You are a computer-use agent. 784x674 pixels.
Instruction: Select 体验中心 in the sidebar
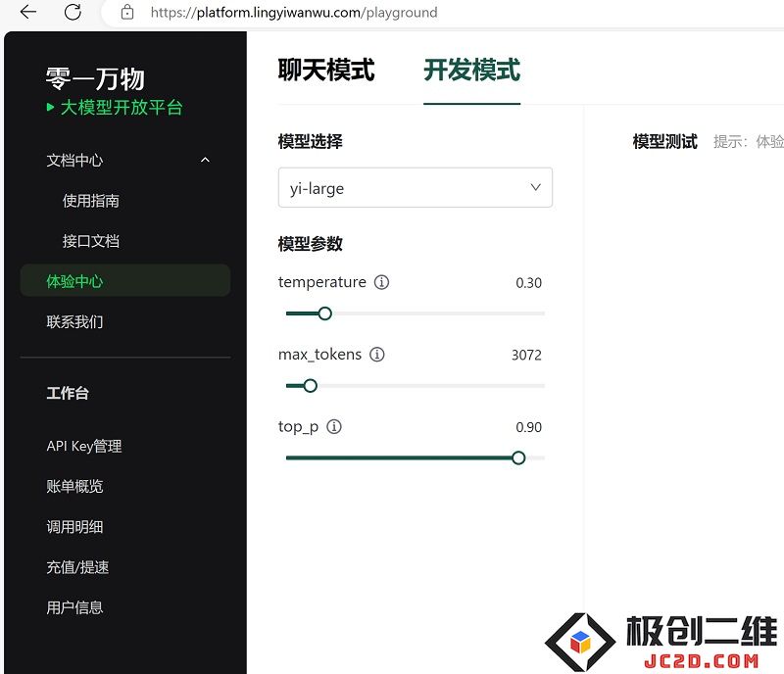coord(125,280)
